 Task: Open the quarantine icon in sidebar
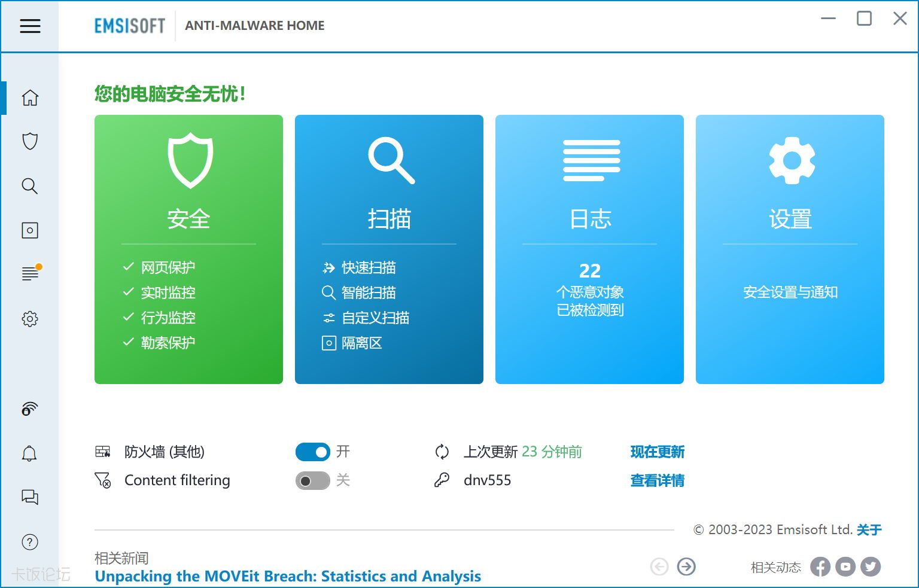coord(30,230)
